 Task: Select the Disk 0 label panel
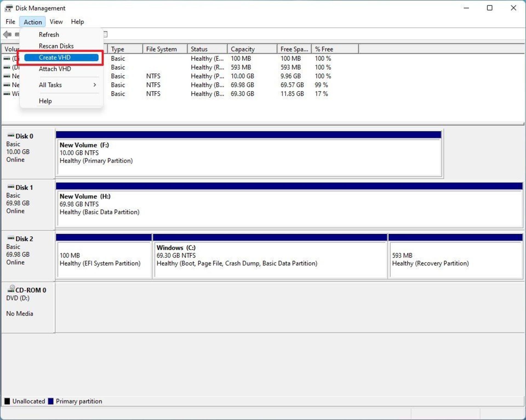pyautogui.click(x=28, y=153)
